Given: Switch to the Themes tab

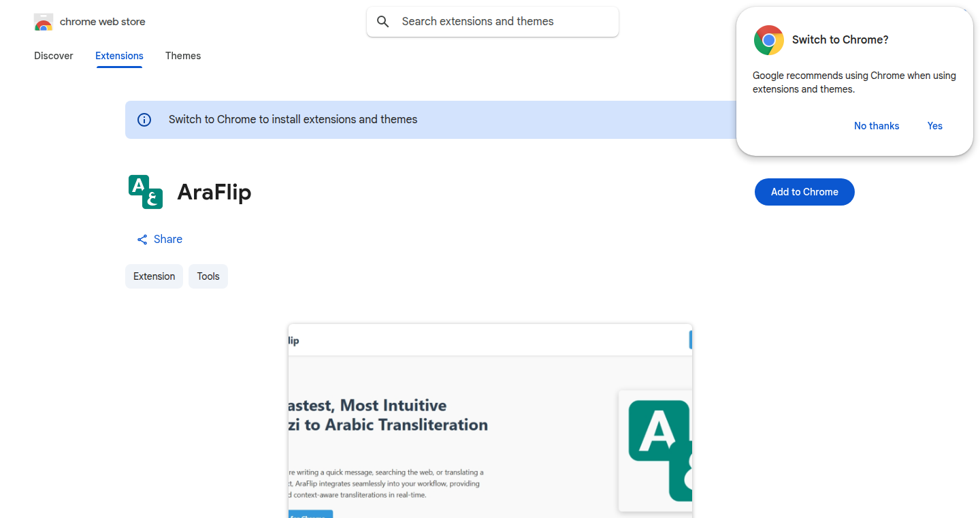Looking at the screenshot, I should pos(183,56).
